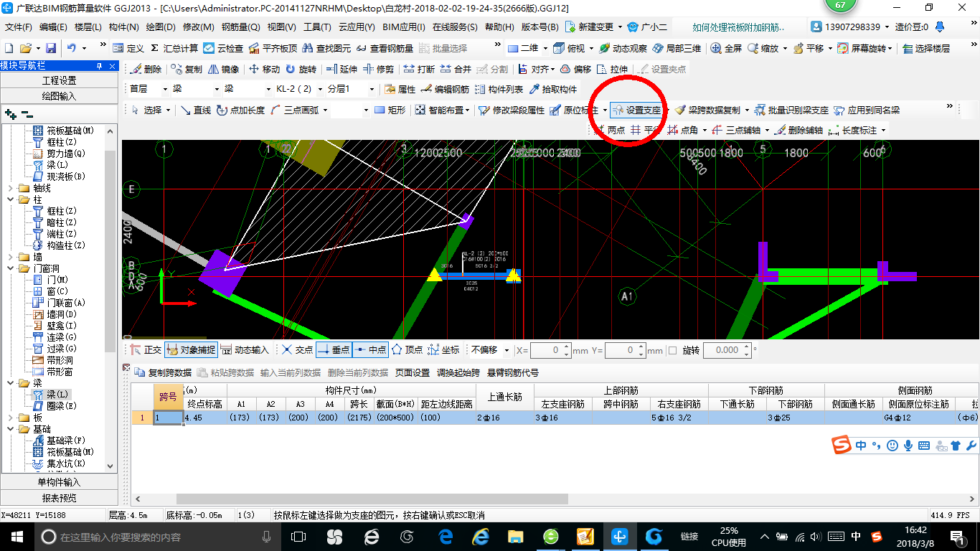
Task: Expand the 板 tree folder
Action: 10,418
